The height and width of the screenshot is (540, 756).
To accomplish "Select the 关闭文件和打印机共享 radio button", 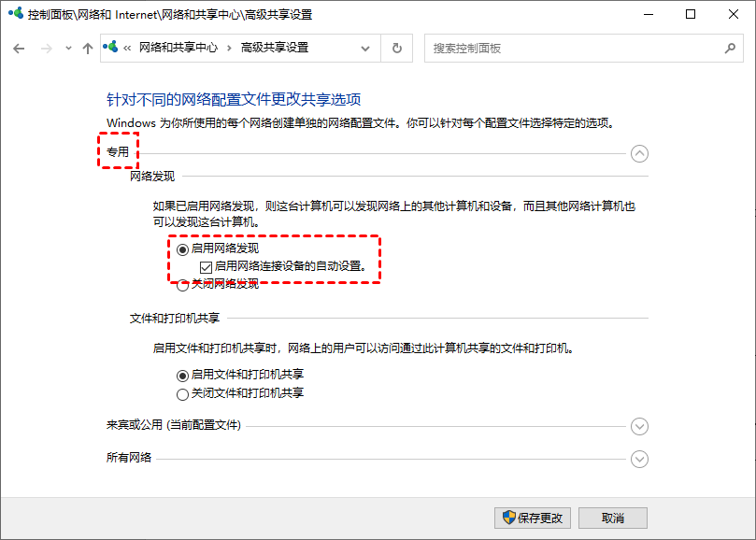I will click(x=183, y=394).
